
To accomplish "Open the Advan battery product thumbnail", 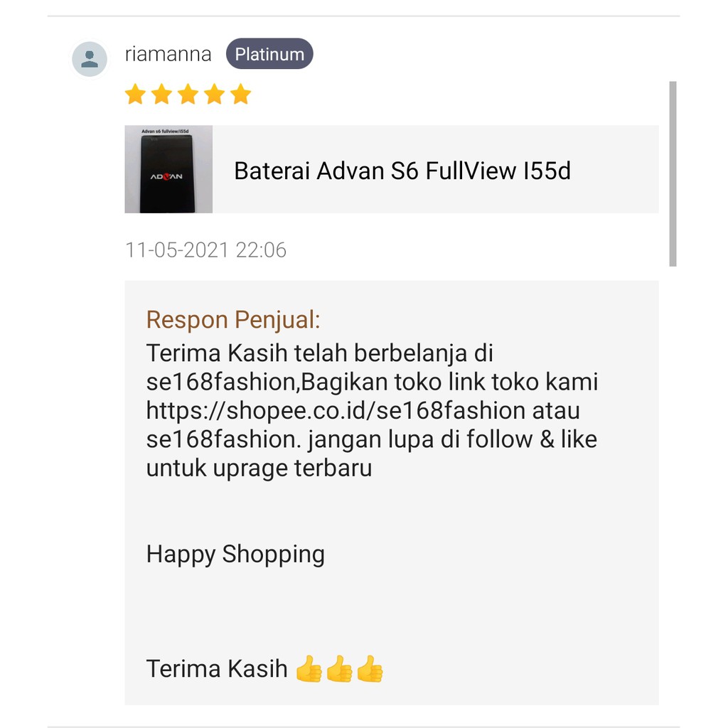I will pyautogui.click(x=168, y=169).
